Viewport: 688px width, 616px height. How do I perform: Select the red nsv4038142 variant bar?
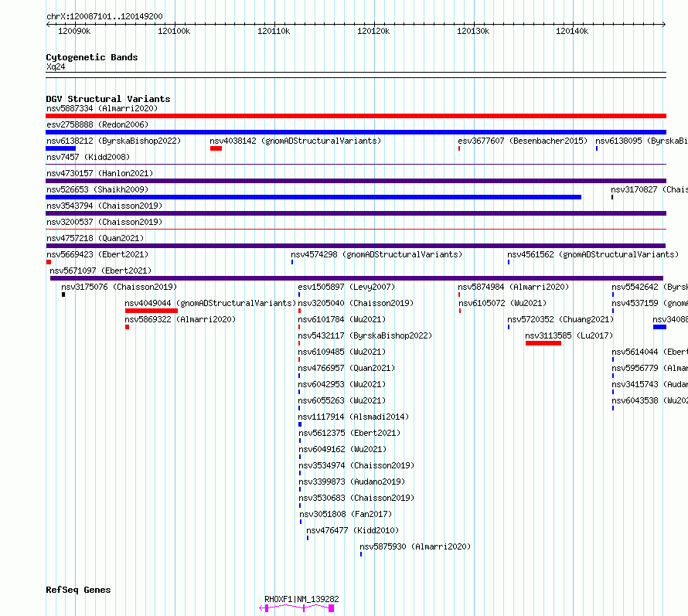[x=216, y=148]
